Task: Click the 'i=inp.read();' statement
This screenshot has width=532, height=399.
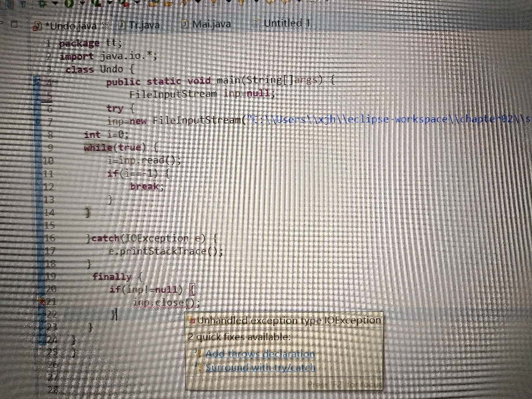Action: coord(144,160)
